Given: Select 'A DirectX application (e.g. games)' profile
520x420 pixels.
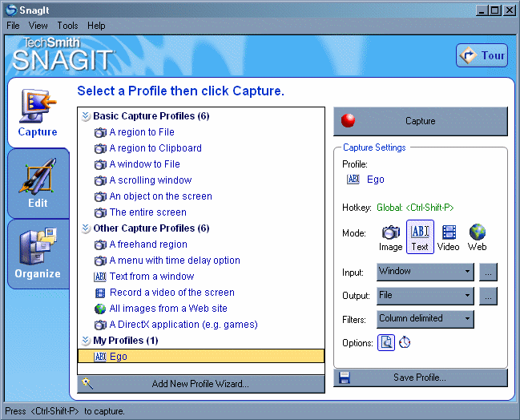Looking at the screenshot, I should pos(183,324).
